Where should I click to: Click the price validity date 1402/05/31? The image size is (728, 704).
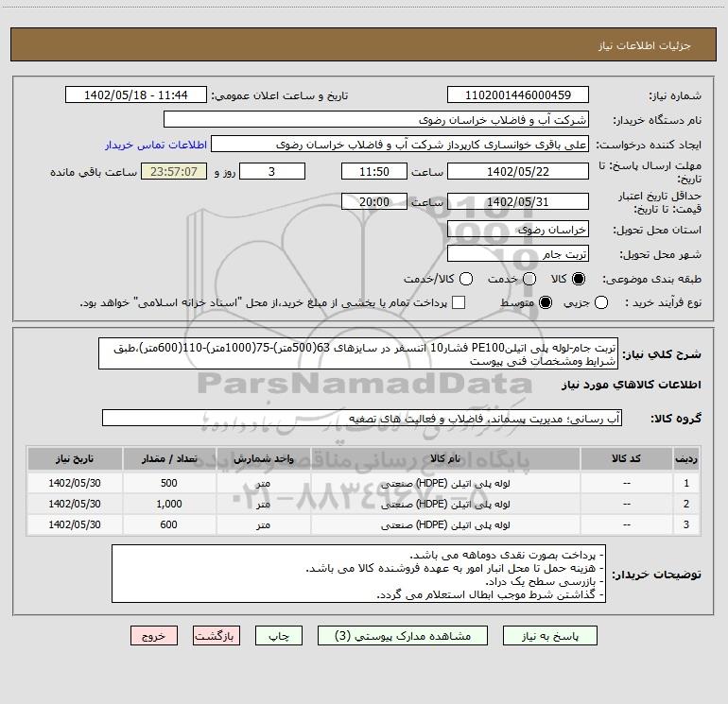coord(518,201)
